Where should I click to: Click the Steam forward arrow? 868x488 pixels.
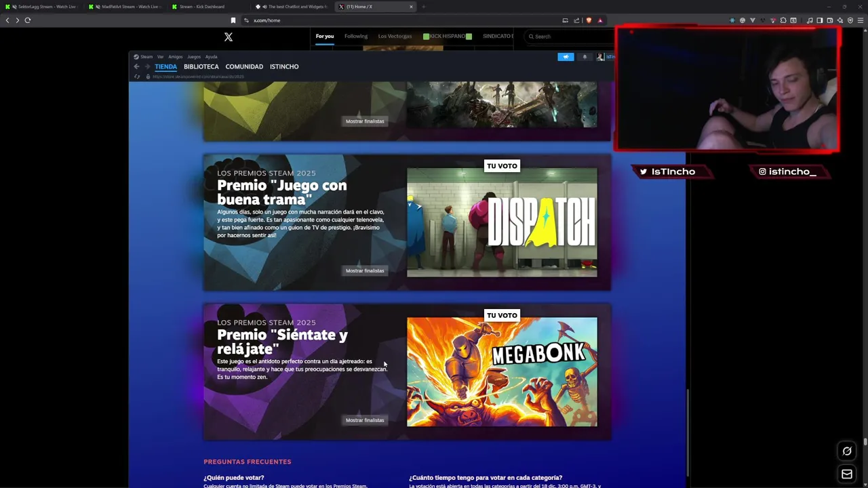(147, 66)
